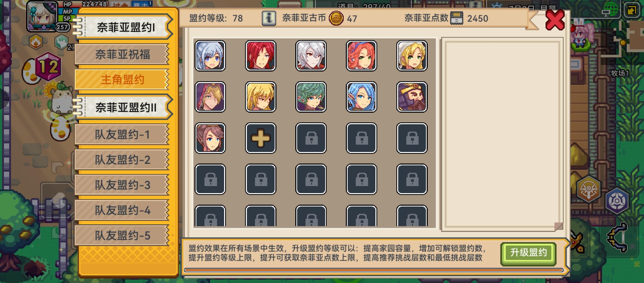Select the brown-haired woman portrait
Viewport: 644px width, 283px height.
coord(210,138)
